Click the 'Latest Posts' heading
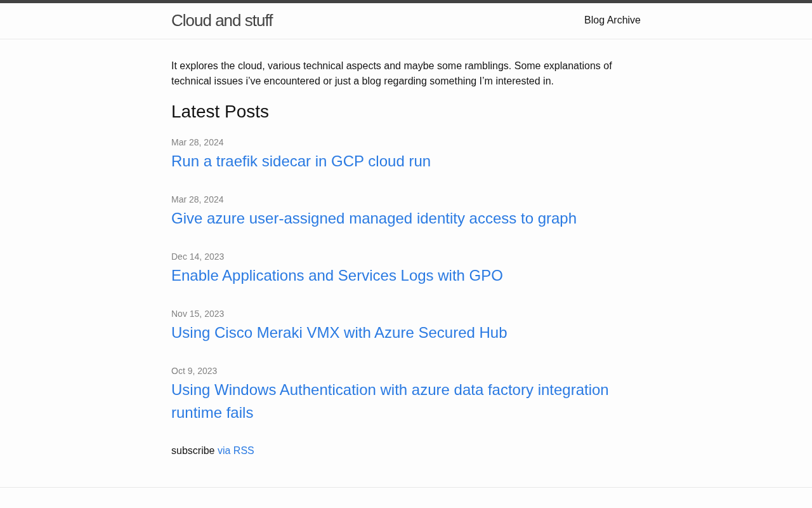Image resolution: width=812 pixels, height=508 pixels. coord(220,112)
